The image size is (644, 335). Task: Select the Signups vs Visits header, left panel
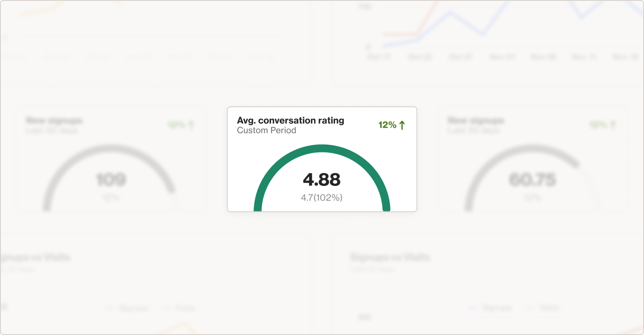[x=36, y=258]
